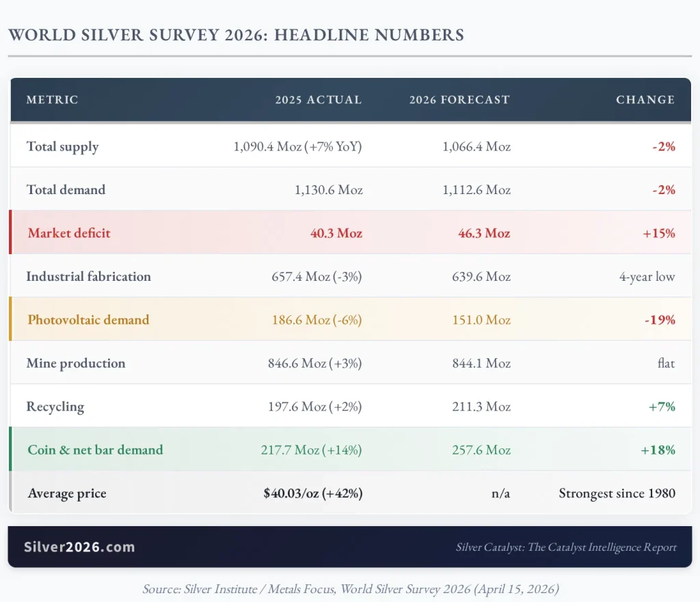
Task: Click the Silver2026.com footer link
Action: pyautogui.click(x=79, y=547)
